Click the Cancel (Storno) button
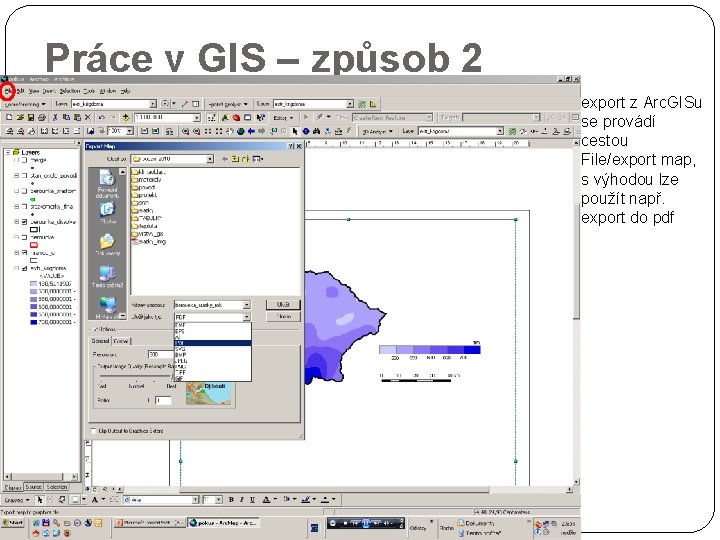Screen dimensions: 720x540 click(283, 316)
